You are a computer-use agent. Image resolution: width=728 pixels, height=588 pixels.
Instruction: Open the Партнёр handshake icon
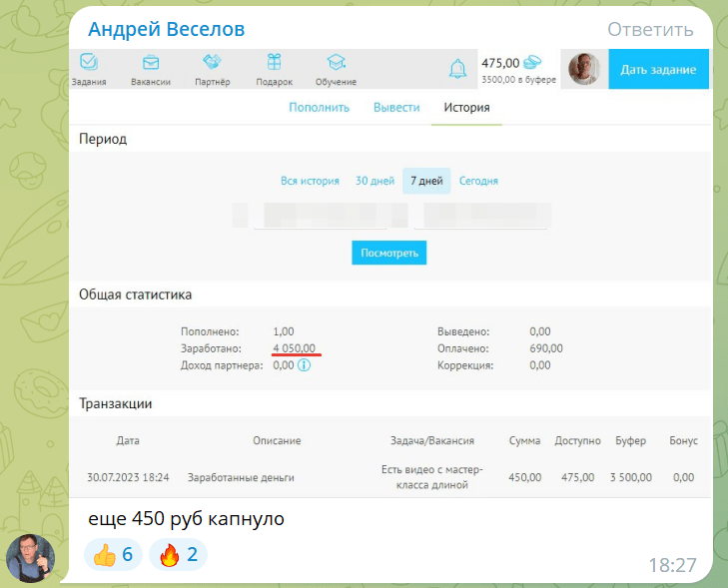[212, 62]
